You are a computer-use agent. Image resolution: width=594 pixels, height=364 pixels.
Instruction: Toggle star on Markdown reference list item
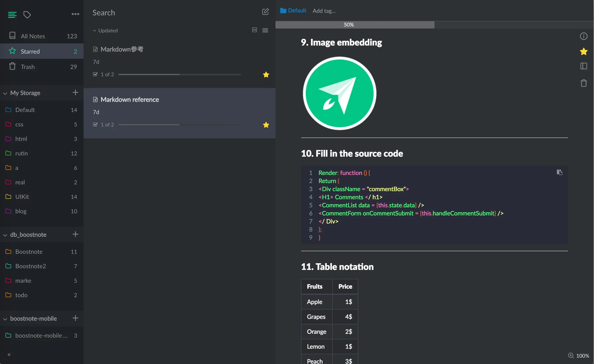(x=266, y=125)
